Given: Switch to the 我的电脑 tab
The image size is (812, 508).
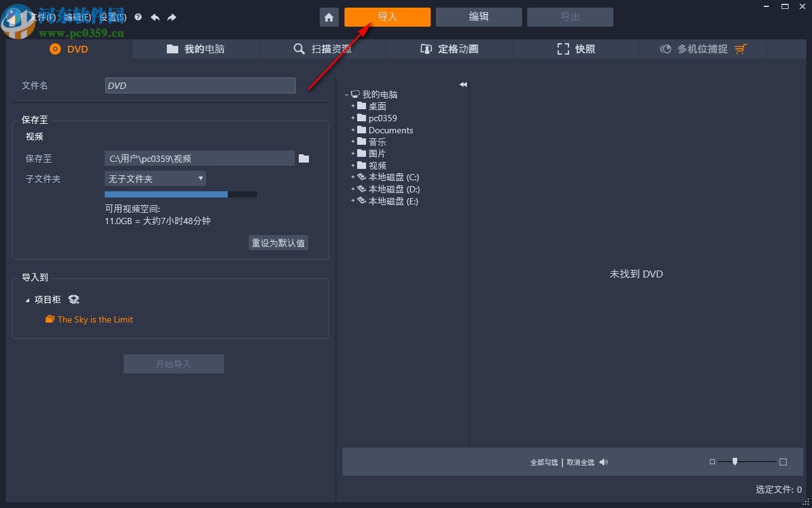Looking at the screenshot, I should (x=195, y=49).
